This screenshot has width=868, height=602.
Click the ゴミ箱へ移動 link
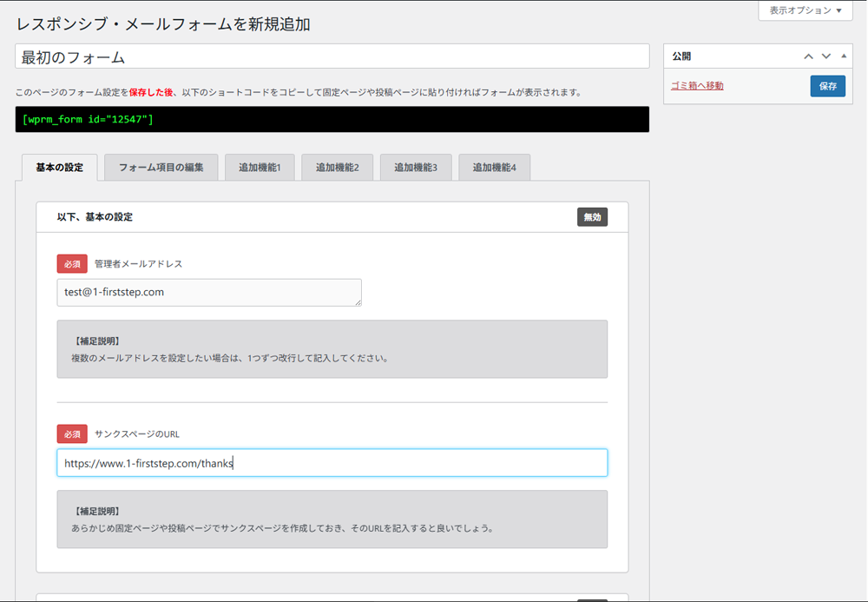pyautogui.click(x=697, y=86)
